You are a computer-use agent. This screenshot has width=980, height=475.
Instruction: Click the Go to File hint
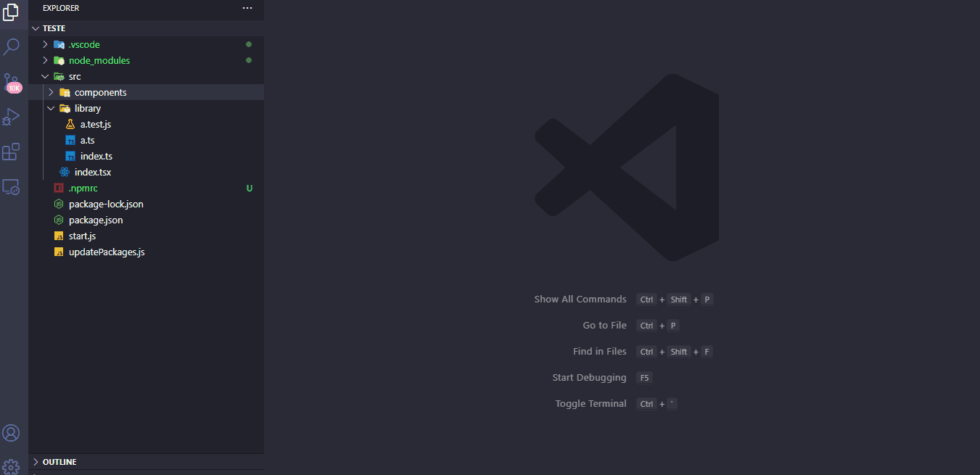click(604, 325)
